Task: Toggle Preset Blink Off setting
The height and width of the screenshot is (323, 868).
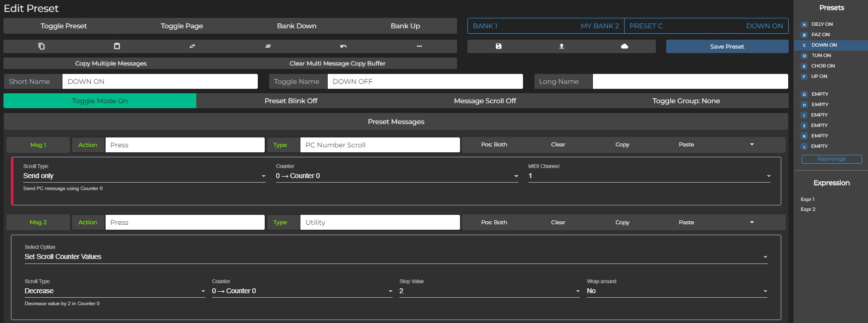Action: pyautogui.click(x=291, y=101)
